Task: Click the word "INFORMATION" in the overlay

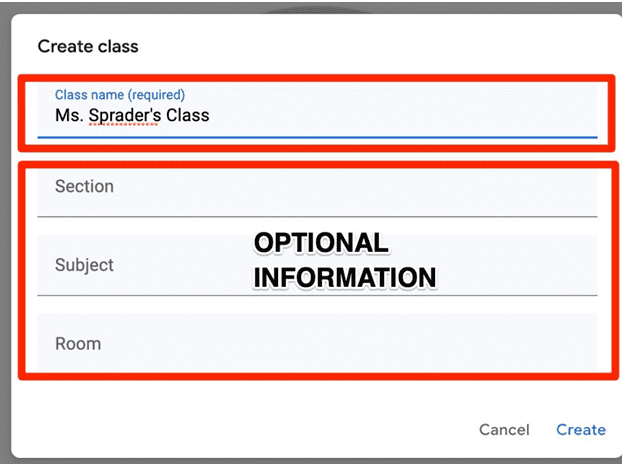Action: pos(344,277)
